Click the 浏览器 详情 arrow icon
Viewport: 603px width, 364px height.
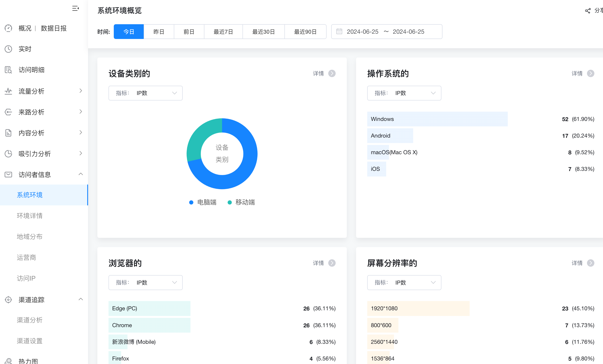[332, 263]
